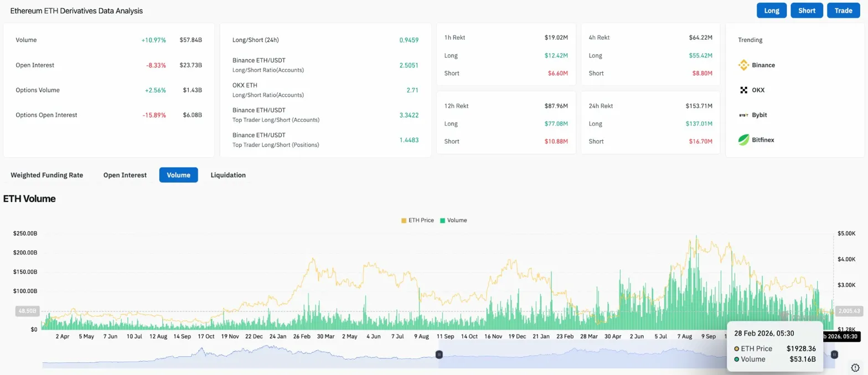868x375 pixels.
Task: Switch to the Liquidation tab
Action: pyautogui.click(x=228, y=175)
